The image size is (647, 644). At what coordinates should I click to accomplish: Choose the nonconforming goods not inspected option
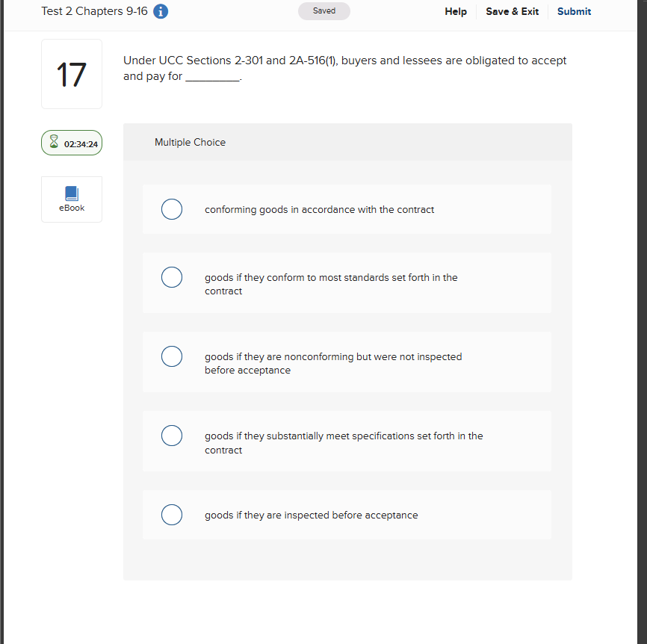click(x=171, y=356)
